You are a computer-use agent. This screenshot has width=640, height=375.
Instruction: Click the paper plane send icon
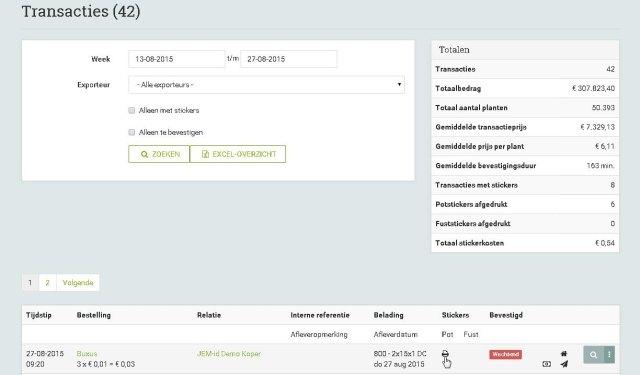click(564, 364)
